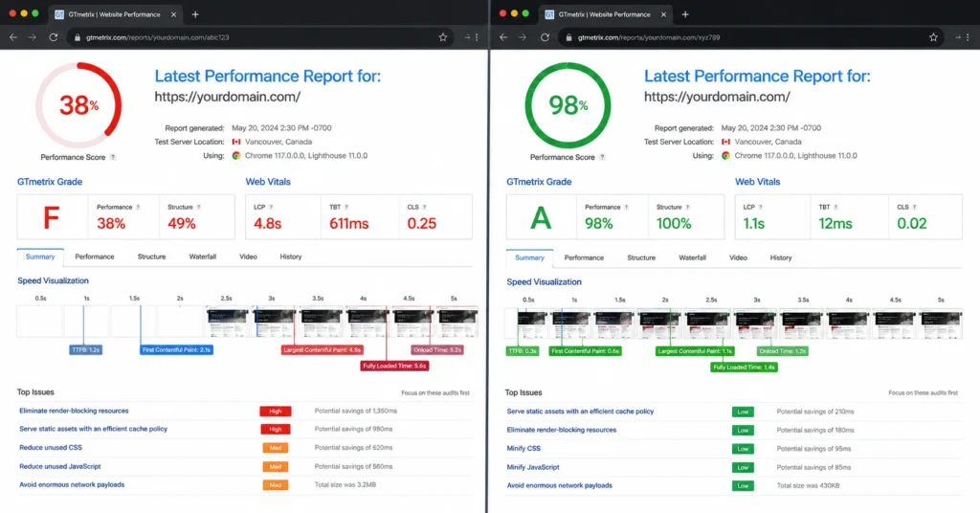
Task: Open 'Minify CSS' issue link
Action: tap(523, 449)
